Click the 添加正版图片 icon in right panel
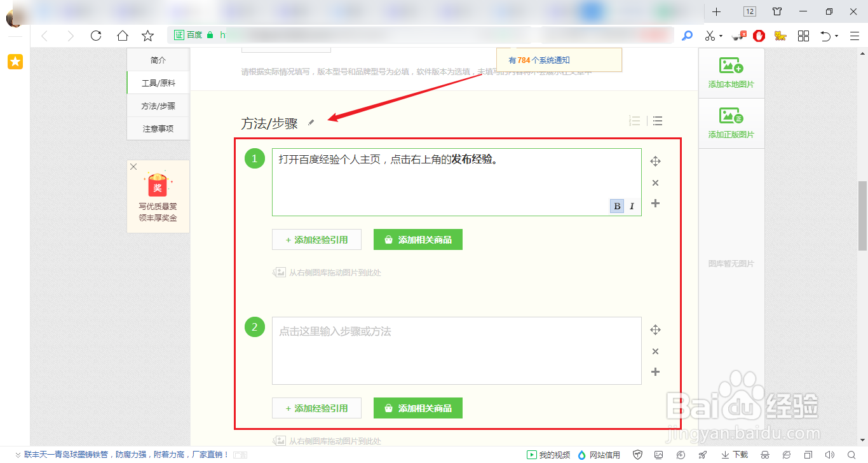Image resolution: width=868 pixels, height=463 pixels. [731, 118]
